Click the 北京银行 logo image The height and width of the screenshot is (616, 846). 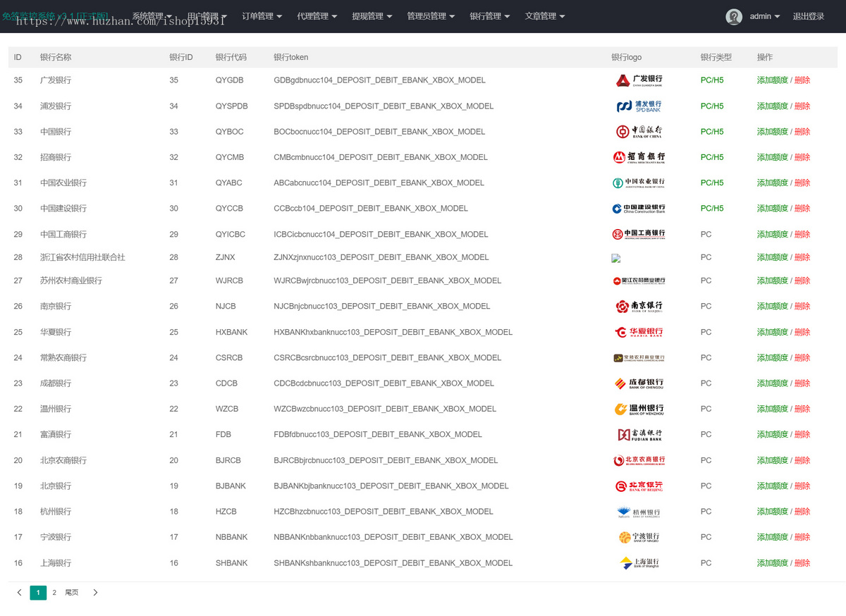pyautogui.click(x=639, y=486)
